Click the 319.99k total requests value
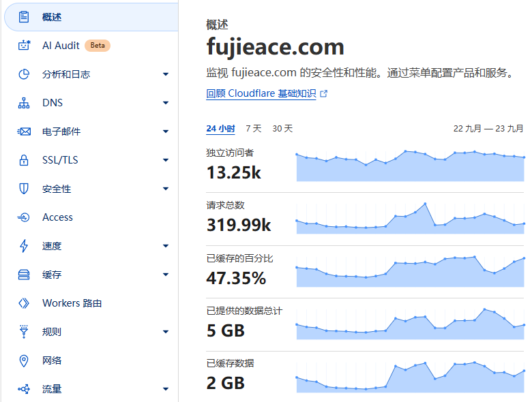 click(239, 225)
